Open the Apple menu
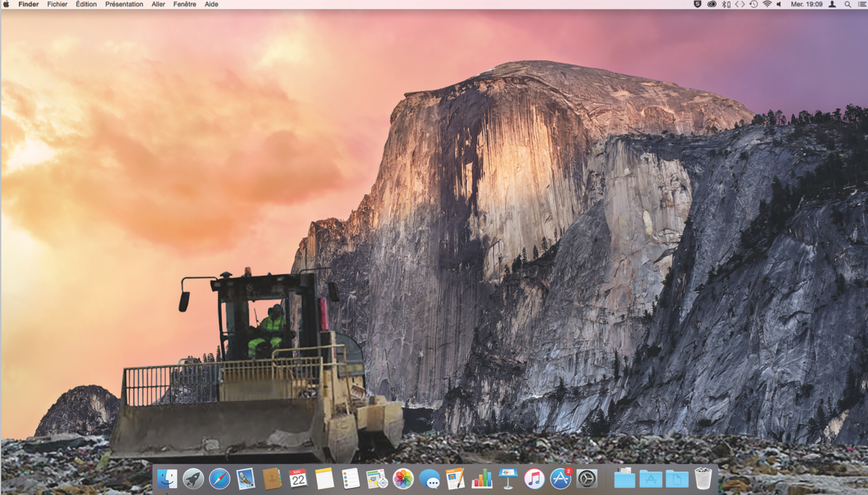Screen dimensions: 868x495 point(7,4)
